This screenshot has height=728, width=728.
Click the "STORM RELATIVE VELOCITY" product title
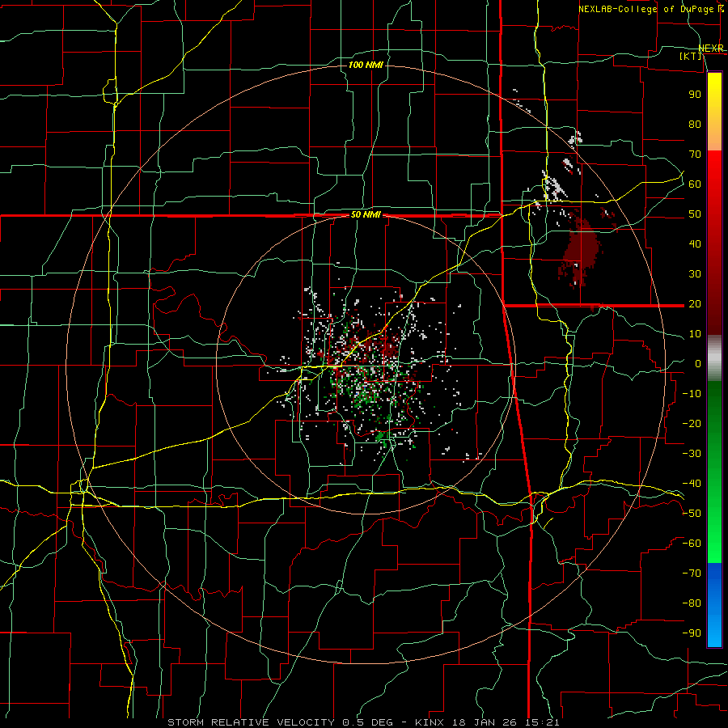[251, 722]
